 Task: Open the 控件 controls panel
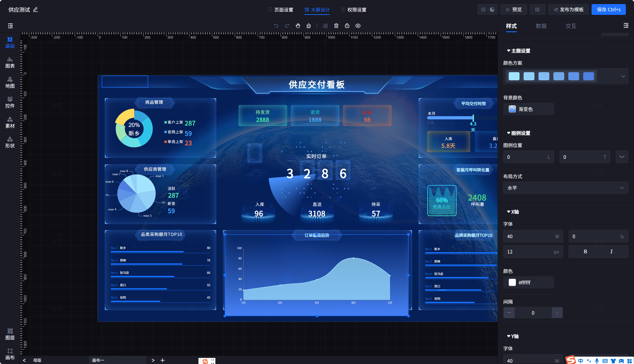coord(10,102)
